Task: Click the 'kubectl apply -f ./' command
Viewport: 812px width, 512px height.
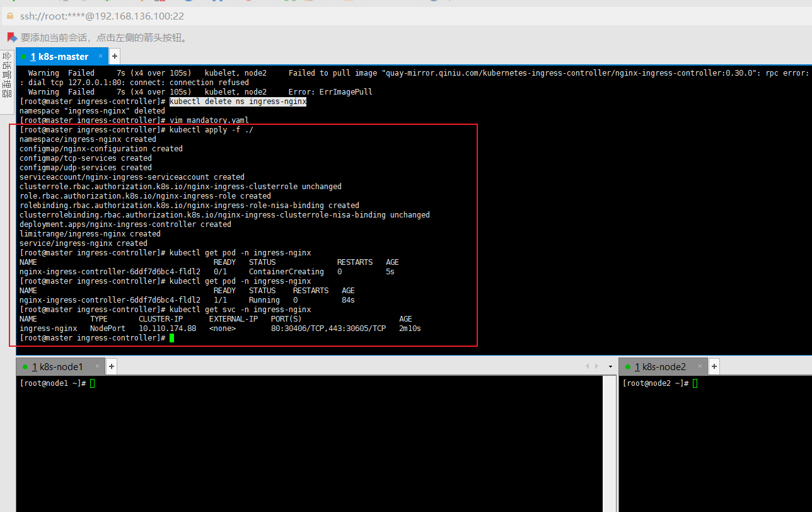Action: coord(211,130)
